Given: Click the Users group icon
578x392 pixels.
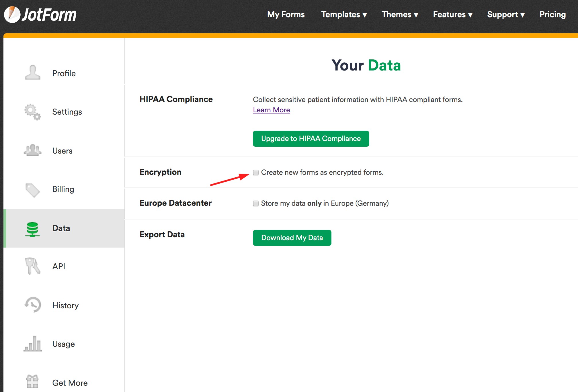Looking at the screenshot, I should [x=32, y=150].
